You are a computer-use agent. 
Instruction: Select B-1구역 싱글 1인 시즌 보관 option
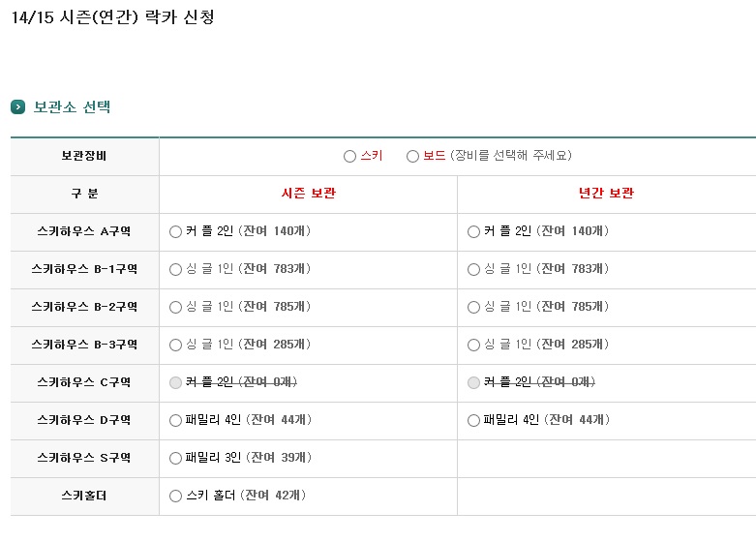pyautogui.click(x=175, y=270)
